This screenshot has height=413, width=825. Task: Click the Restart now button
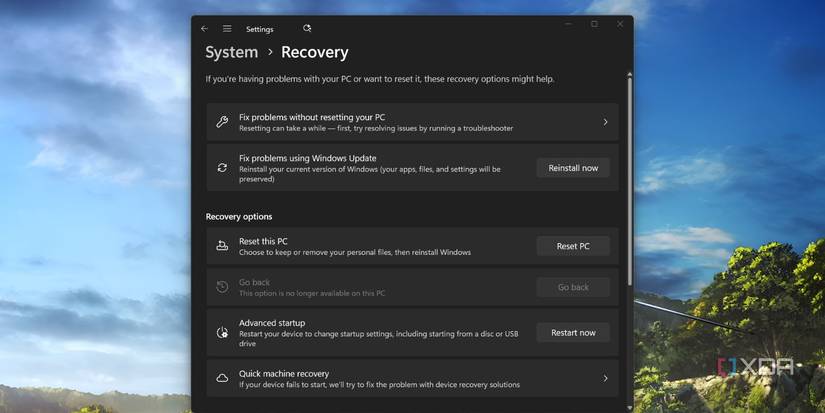click(x=573, y=333)
